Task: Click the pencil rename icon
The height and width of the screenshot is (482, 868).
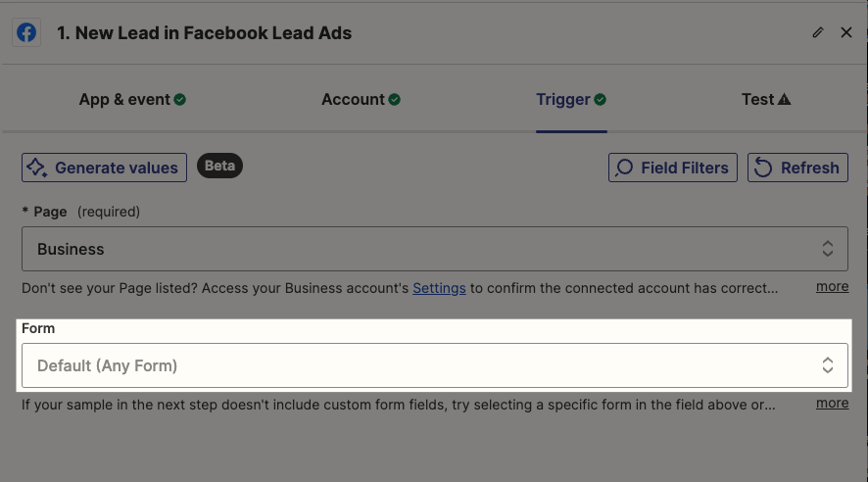Action: (818, 32)
